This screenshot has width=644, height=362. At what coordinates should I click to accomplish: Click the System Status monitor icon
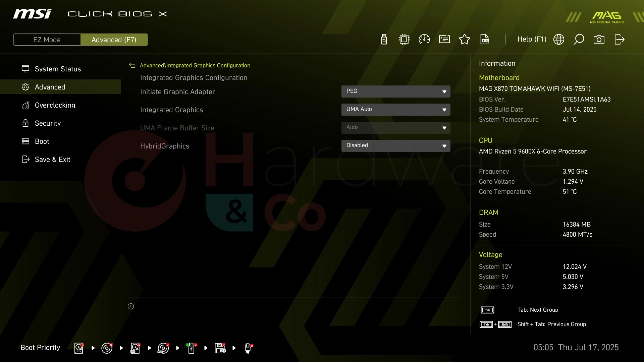tap(25, 69)
